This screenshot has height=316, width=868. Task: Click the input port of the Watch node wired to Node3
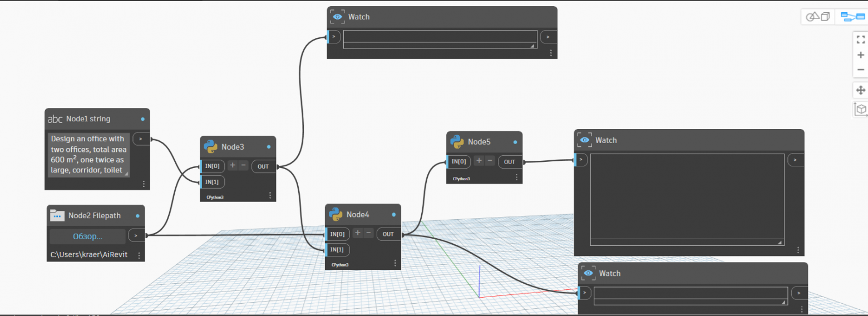point(333,37)
